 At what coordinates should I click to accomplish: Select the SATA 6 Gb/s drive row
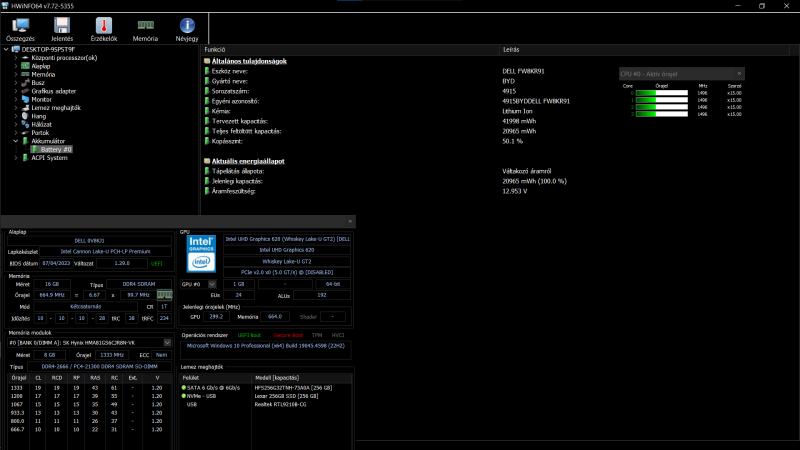[x=266, y=388]
